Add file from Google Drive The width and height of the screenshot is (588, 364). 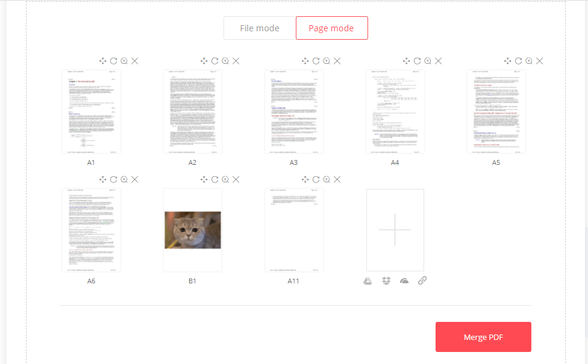(367, 281)
